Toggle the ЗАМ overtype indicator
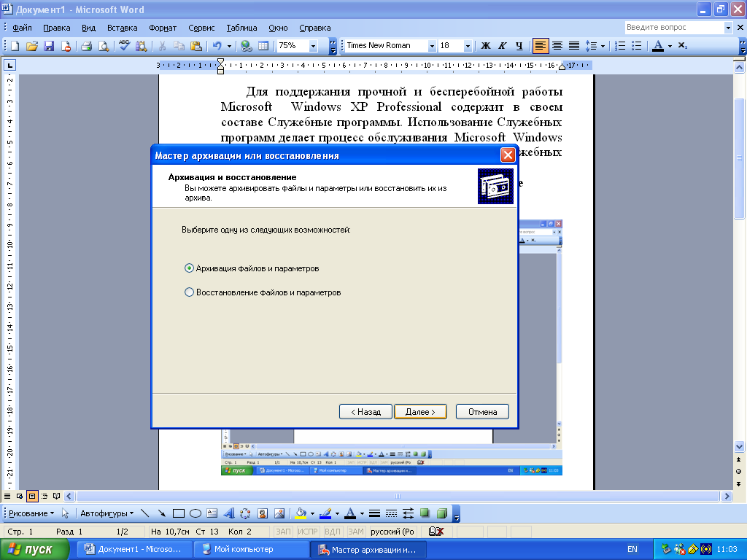 point(356,532)
